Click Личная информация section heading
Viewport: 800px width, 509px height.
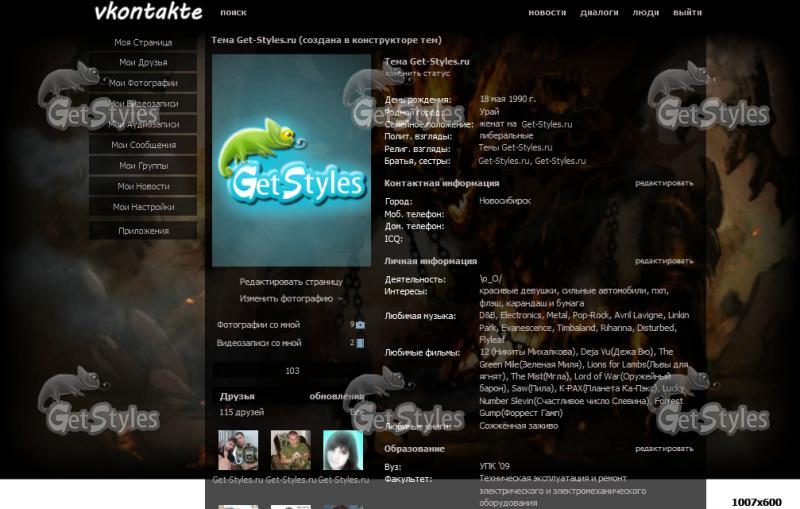(430, 261)
